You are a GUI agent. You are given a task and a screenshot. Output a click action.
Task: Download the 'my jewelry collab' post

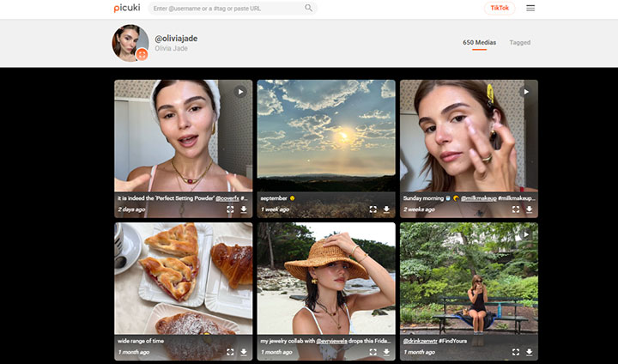pyautogui.click(x=386, y=352)
